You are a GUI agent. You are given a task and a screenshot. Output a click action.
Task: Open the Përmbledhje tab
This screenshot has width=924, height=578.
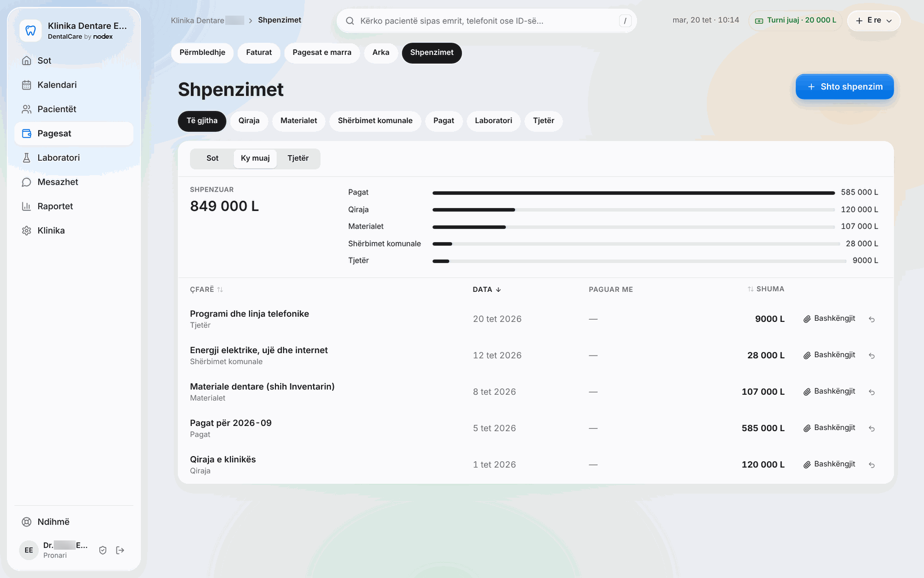(202, 53)
